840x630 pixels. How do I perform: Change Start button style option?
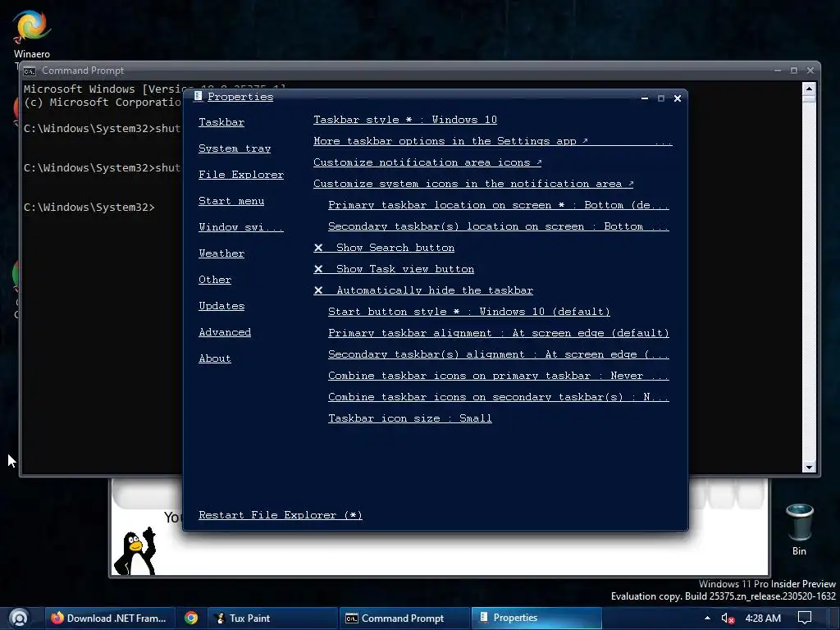[x=468, y=312]
